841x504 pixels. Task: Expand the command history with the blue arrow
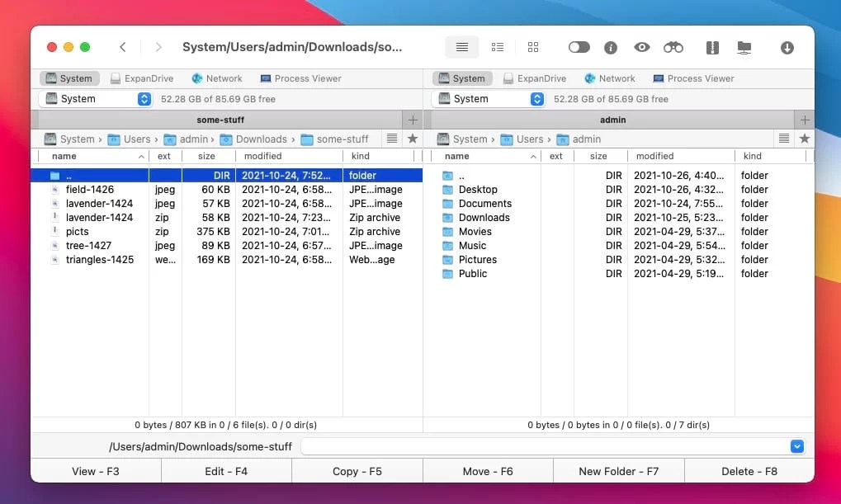coord(796,445)
